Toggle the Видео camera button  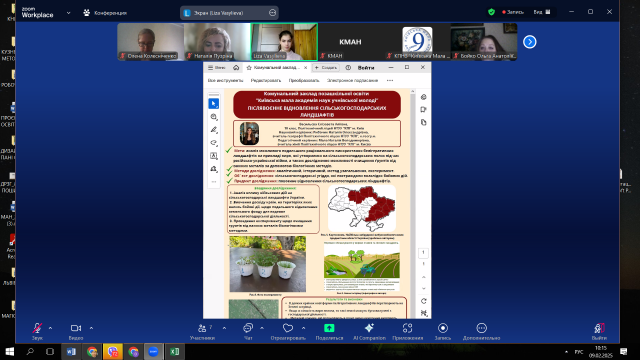pyautogui.click(x=76, y=331)
